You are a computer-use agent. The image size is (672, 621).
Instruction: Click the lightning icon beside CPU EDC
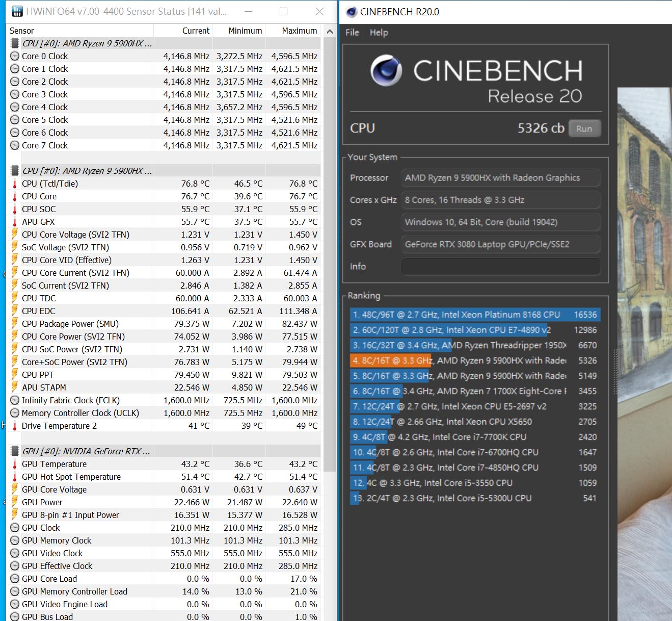click(x=15, y=311)
